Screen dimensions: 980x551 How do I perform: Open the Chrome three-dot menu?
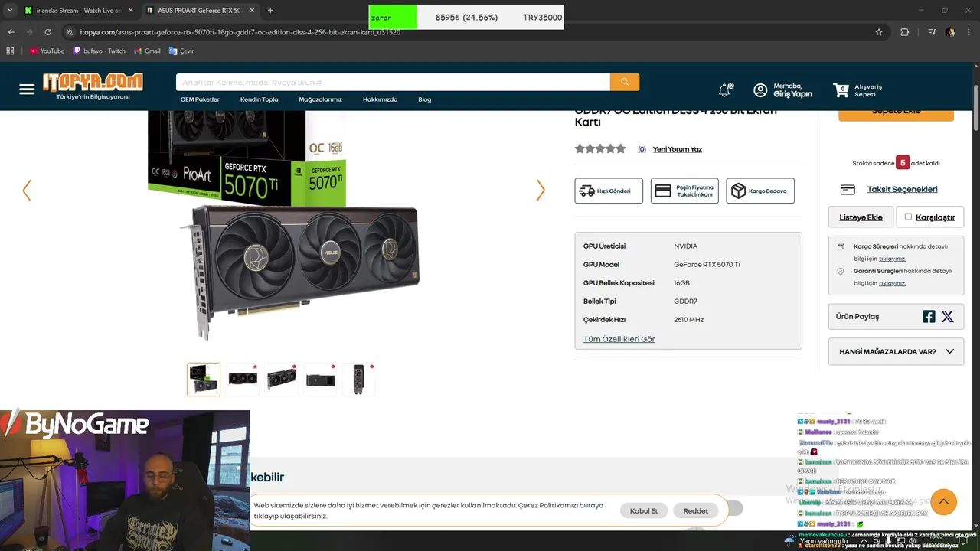(969, 32)
